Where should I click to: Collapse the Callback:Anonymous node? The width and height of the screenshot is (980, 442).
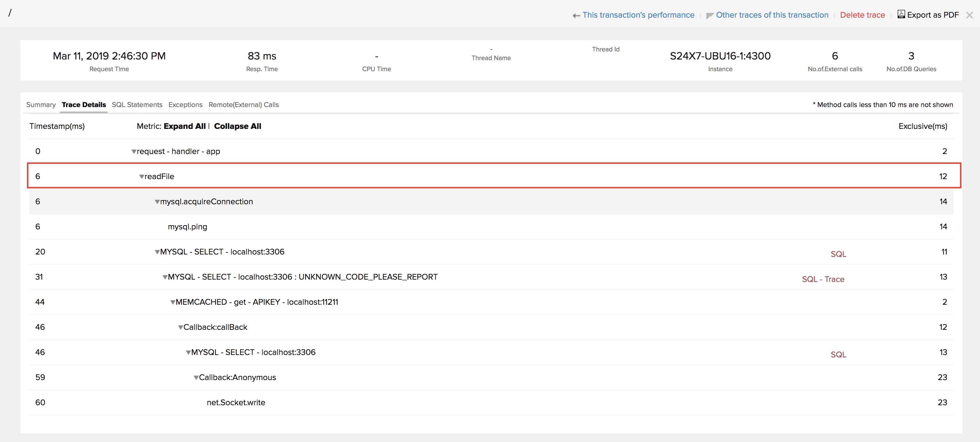coord(196,378)
